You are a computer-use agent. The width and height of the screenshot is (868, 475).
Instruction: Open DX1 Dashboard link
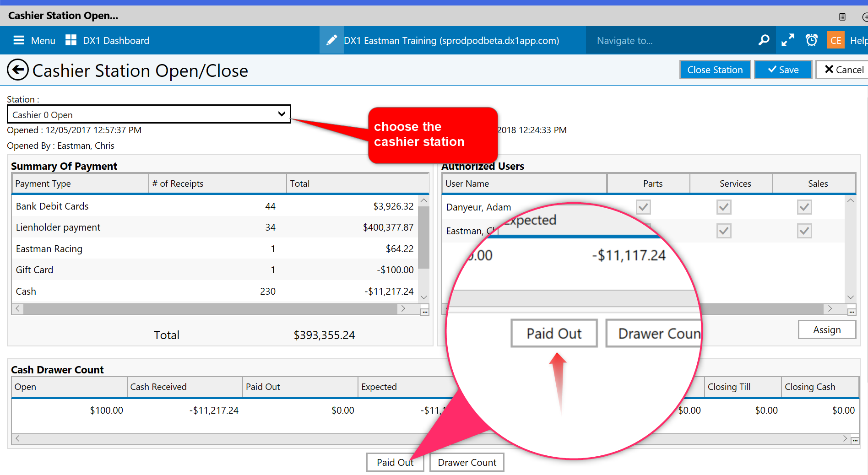coord(116,40)
